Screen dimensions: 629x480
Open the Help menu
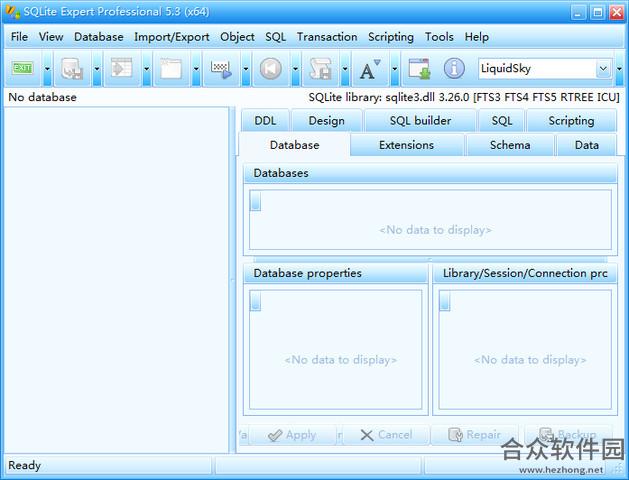477,37
